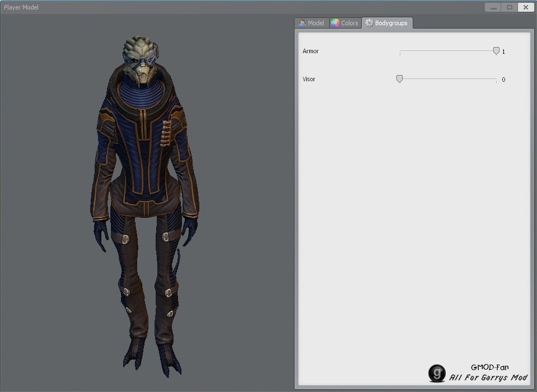Click the Visor slider handle
The height and width of the screenshot is (392, 537).
(399, 79)
